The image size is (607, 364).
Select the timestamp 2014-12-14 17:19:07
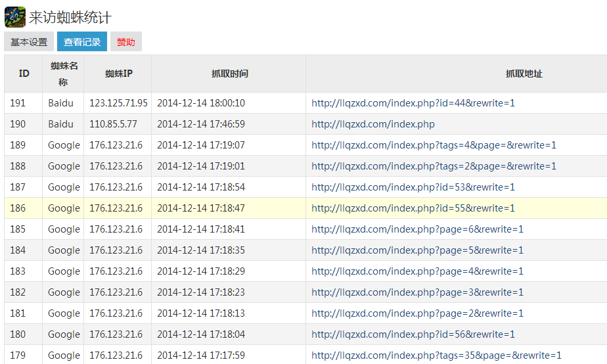pyautogui.click(x=201, y=145)
